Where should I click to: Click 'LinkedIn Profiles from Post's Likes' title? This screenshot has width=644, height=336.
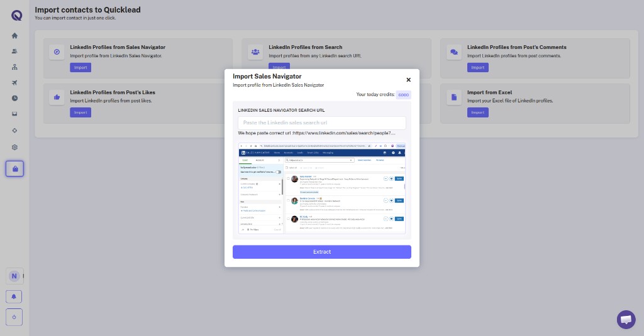pyautogui.click(x=113, y=92)
